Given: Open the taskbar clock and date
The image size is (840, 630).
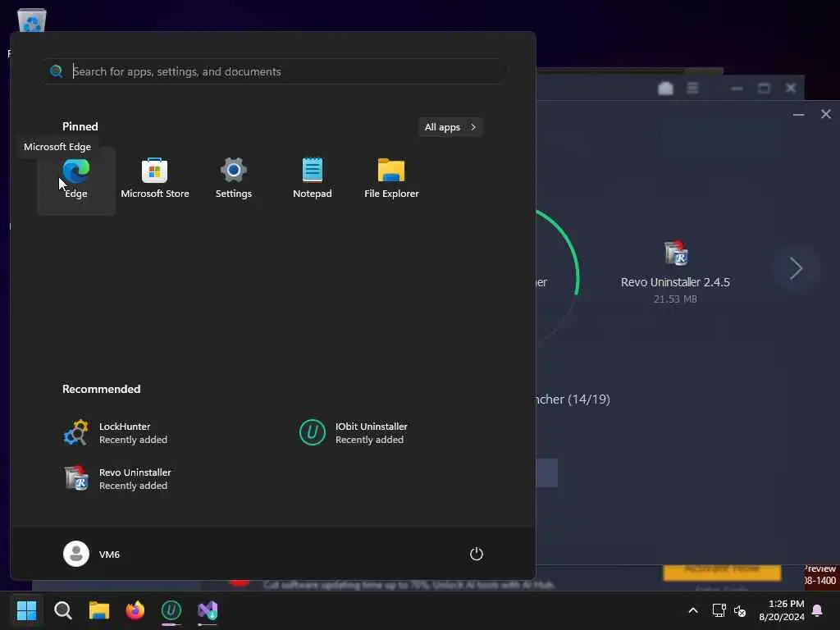Looking at the screenshot, I should [782, 610].
